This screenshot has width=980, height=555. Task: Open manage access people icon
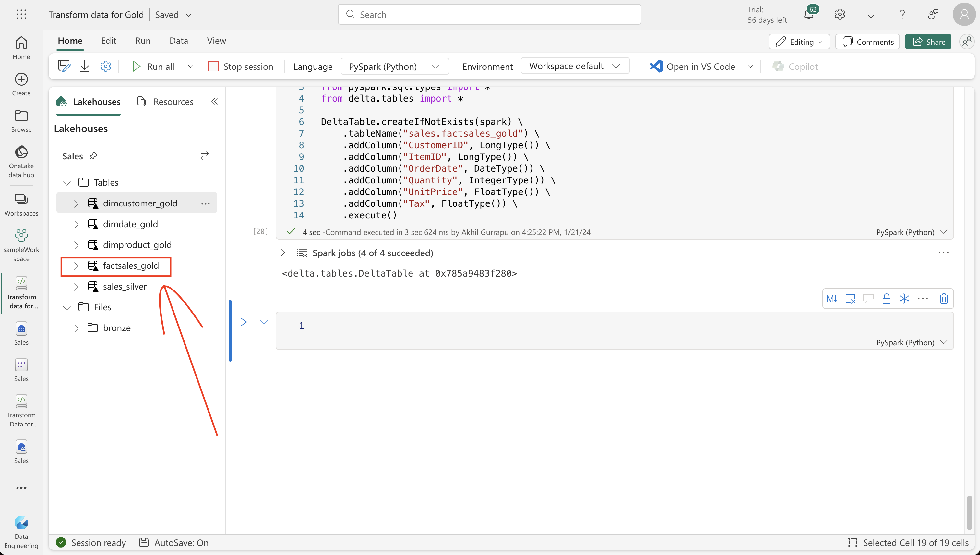pyautogui.click(x=967, y=42)
